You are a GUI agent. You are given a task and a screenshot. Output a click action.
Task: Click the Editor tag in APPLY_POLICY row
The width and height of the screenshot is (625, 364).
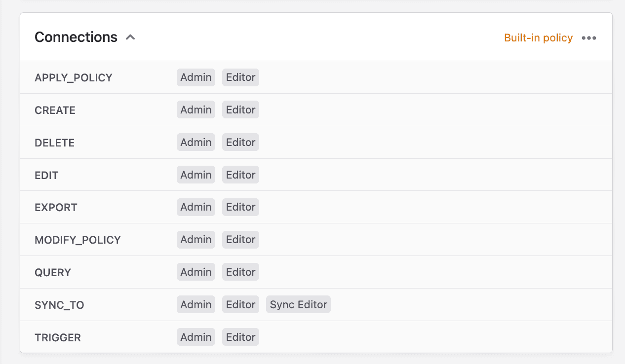240,77
